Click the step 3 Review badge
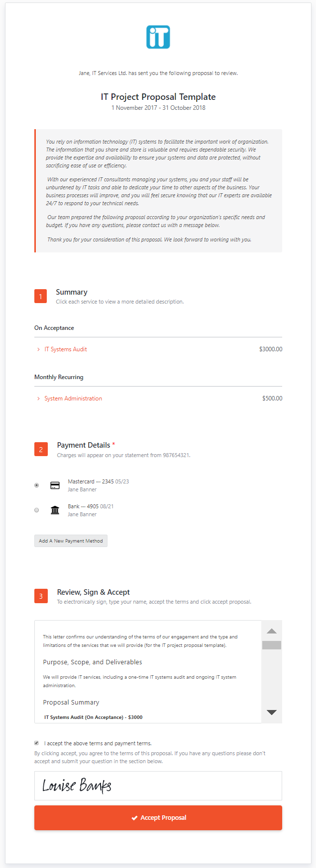Image resolution: width=316 pixels, height=868 pixels. pyautogui.click(x=41, y=596)
